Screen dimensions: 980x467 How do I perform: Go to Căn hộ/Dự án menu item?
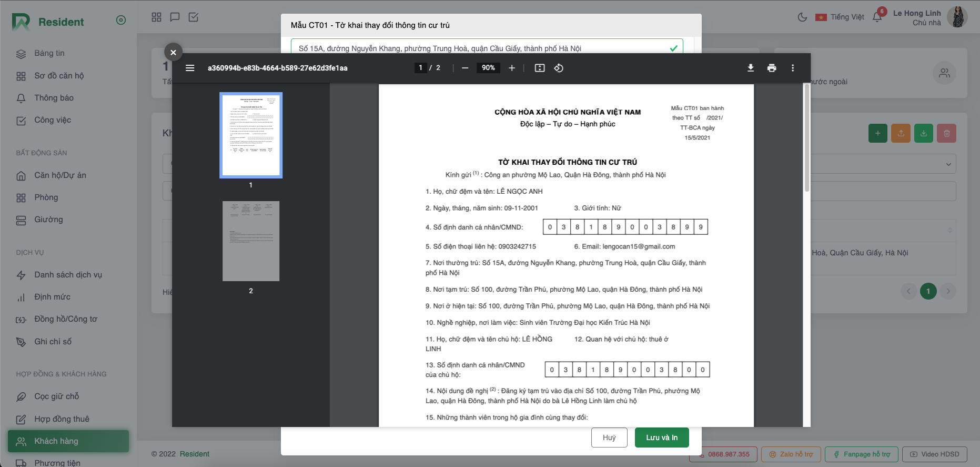[60, 175]
